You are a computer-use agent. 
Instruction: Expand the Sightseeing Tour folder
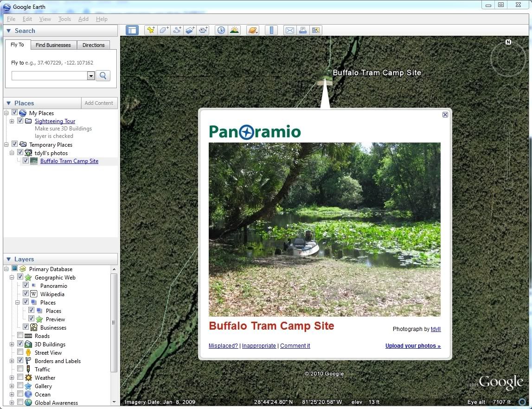[x=12, y=121]
